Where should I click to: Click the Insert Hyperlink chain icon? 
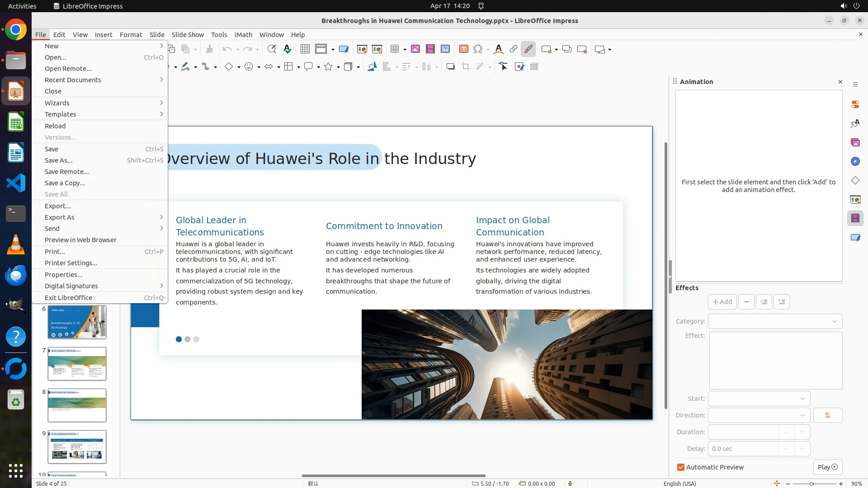point(514,49)
